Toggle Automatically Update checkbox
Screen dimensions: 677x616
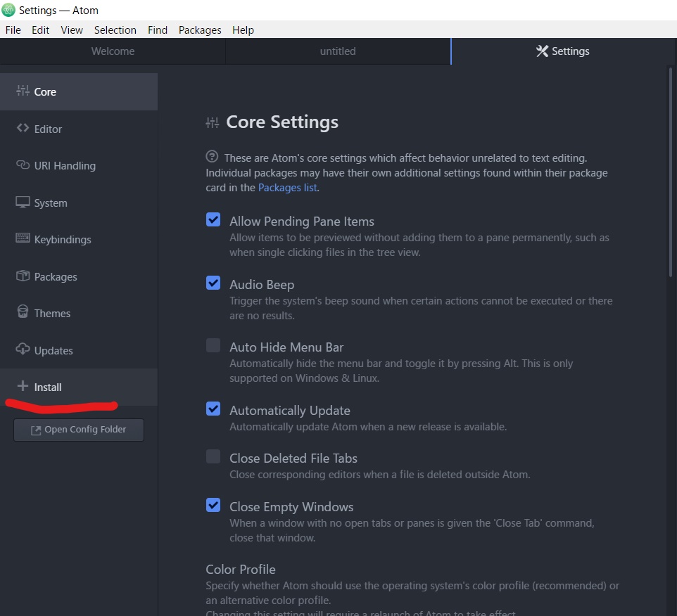(213, 409)
